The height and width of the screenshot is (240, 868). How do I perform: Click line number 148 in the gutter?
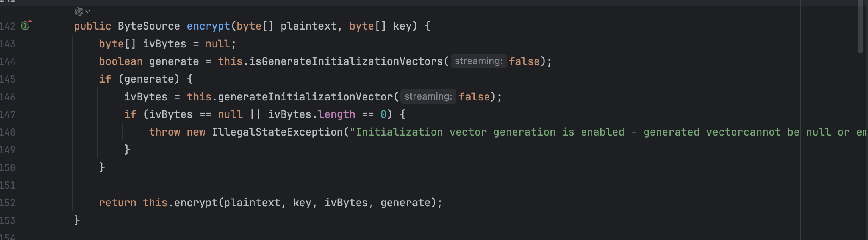tap(8, 132)
